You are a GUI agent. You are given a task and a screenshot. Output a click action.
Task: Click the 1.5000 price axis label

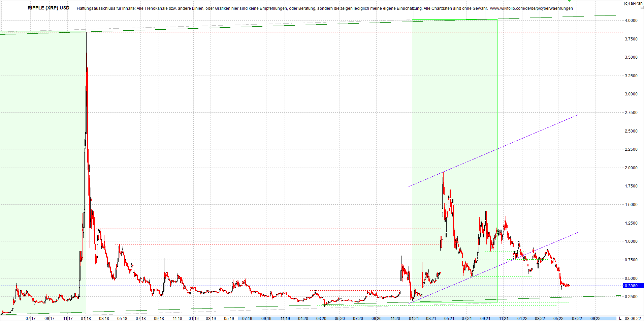(631, 204)
